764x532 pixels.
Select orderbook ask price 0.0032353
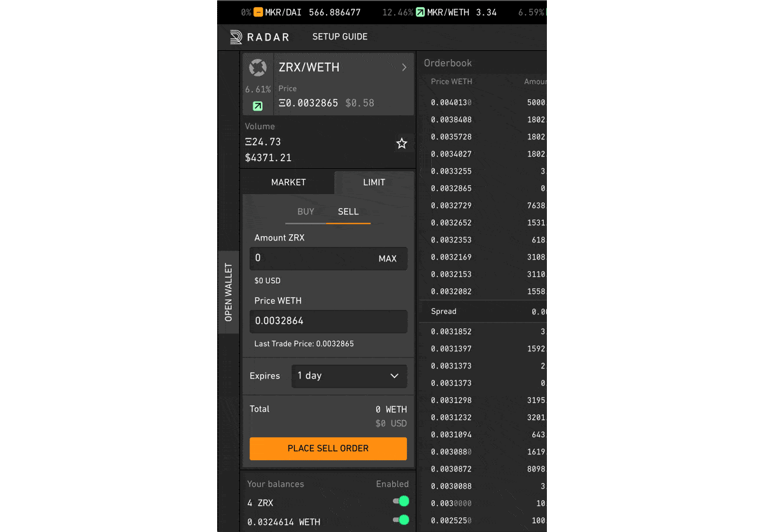451,240
